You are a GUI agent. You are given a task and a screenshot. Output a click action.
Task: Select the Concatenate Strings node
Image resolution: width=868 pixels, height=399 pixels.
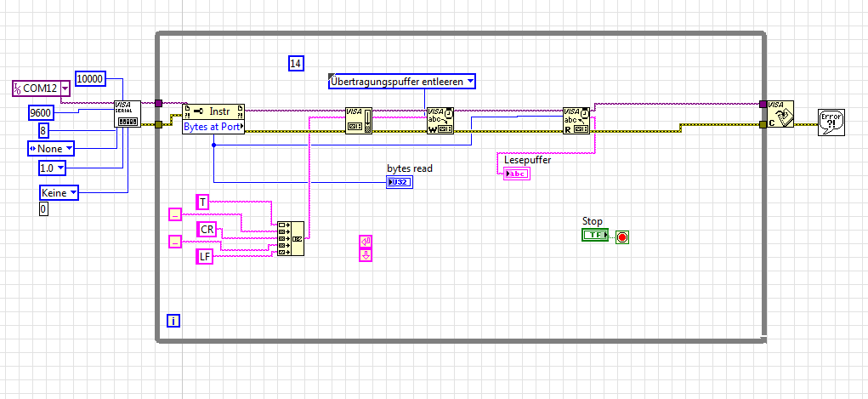tap(291, 238)
